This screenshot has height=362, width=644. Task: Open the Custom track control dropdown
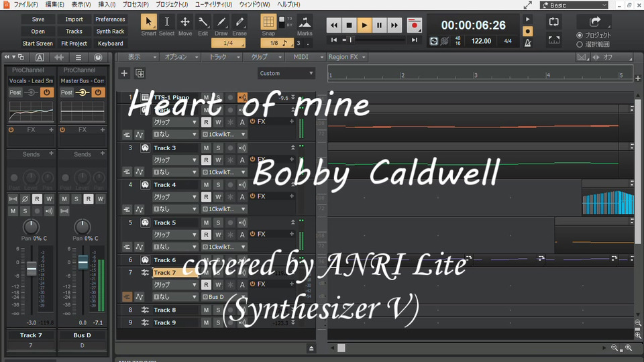[286, 74]
